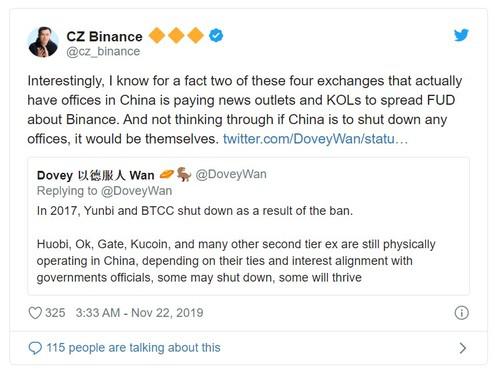
Task: Open the @cz_binance handle
Action: [103, 51]
